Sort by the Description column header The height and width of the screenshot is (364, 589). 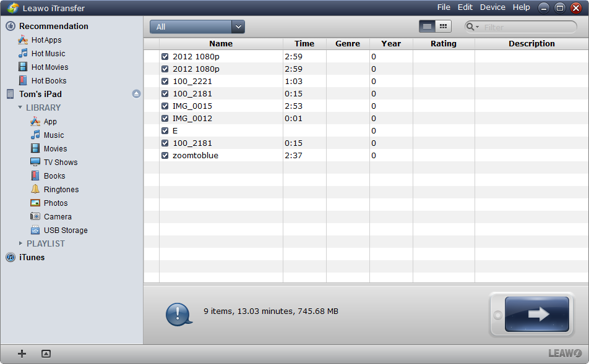(x=531, y=43)
